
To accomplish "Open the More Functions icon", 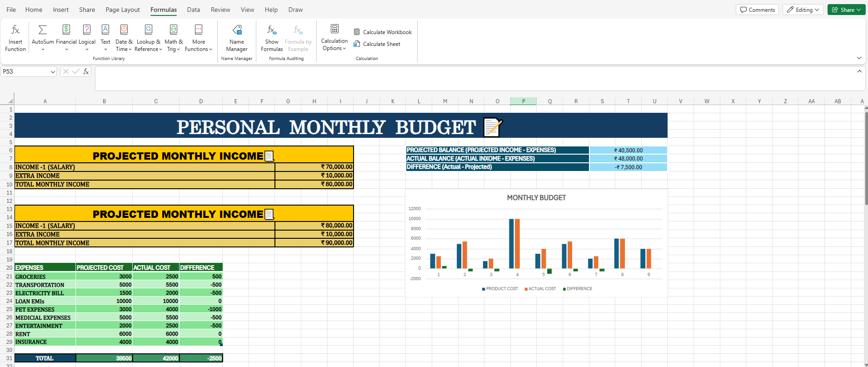I will [x=199, y=30].
